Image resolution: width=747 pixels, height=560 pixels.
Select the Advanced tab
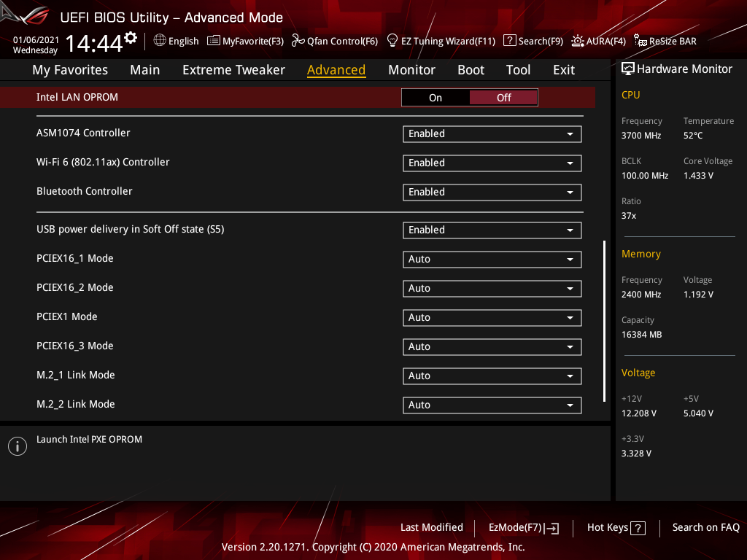(x=336, y=70)
